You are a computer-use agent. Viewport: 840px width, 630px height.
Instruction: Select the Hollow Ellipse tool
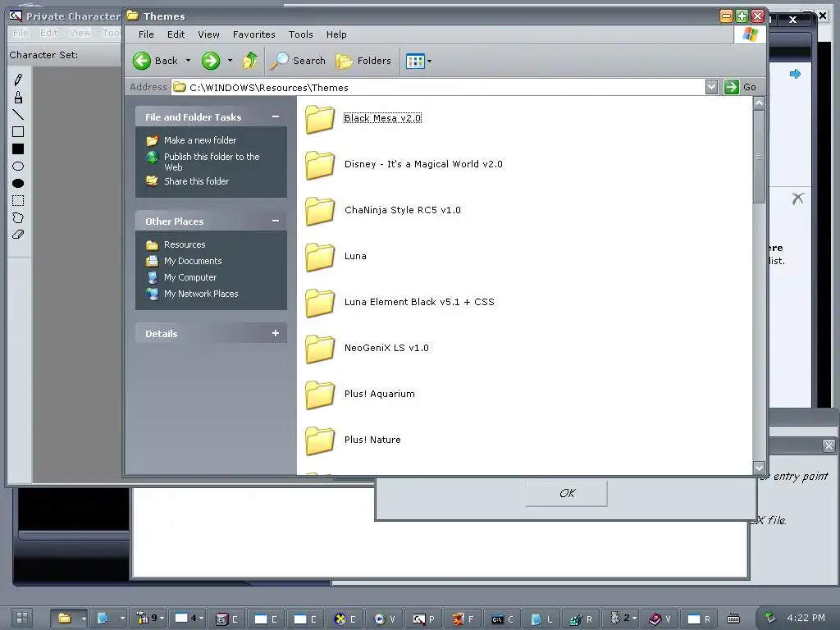click(18, 166)
